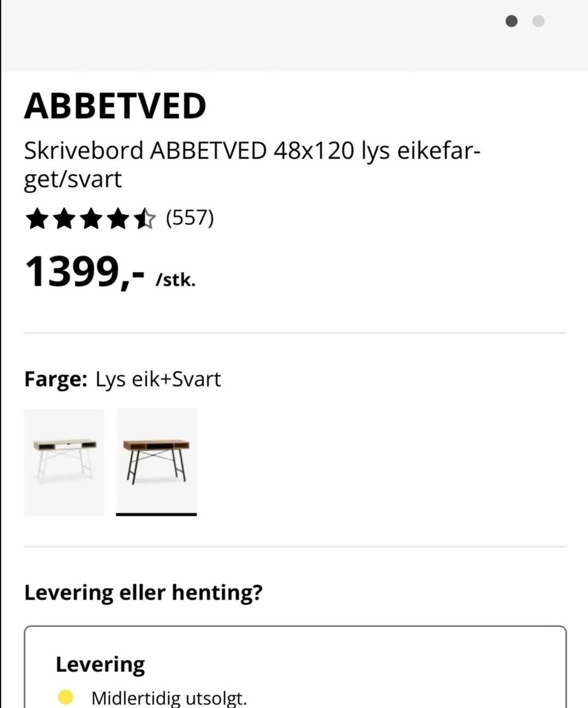Click the Farge: Lys eik+Svart label

(123, 379)
